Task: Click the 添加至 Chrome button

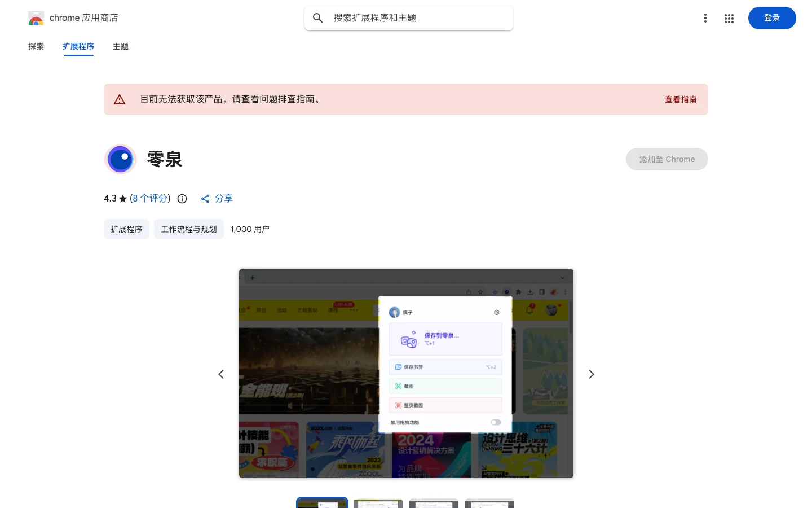Action: click(x=667, y=159)
